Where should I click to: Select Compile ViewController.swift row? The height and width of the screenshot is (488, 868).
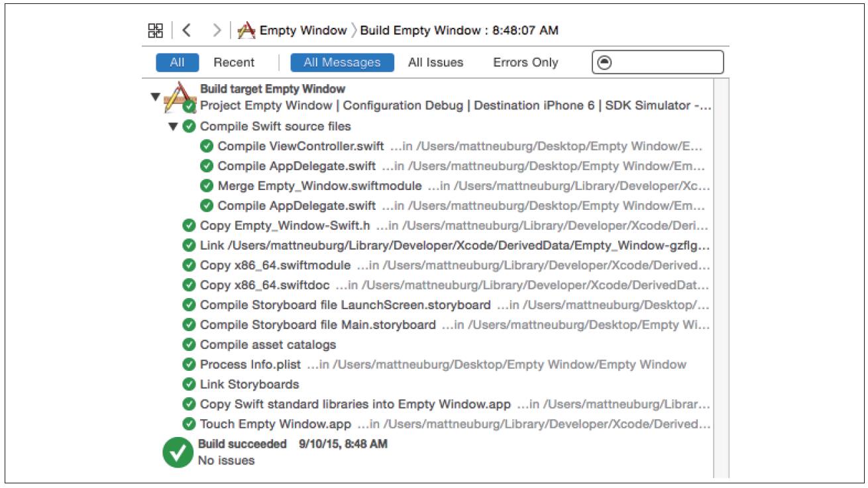click(461, 146)
